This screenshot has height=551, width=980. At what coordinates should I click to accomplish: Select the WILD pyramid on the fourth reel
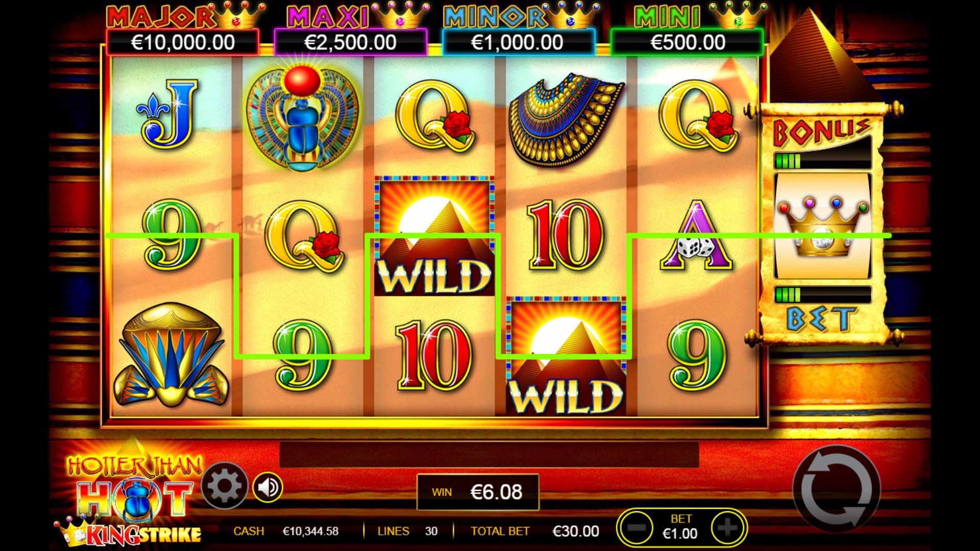tap(566, 356)
